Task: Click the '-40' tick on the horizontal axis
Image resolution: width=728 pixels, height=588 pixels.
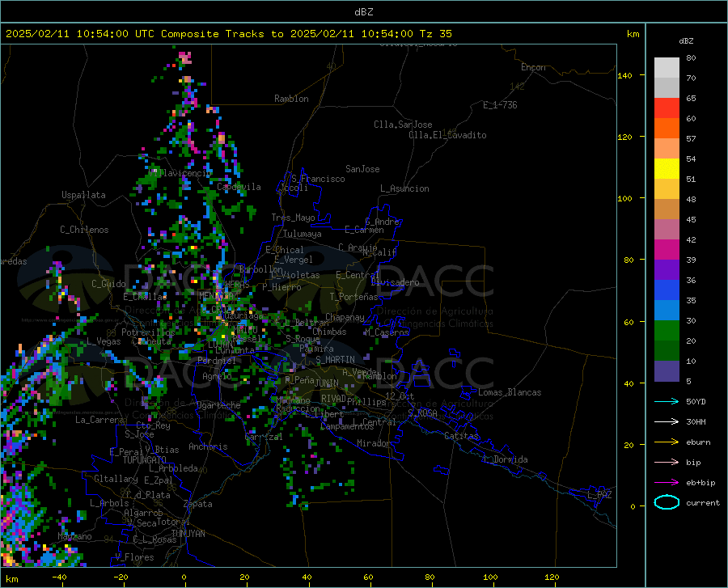Action: coord(59,577)
